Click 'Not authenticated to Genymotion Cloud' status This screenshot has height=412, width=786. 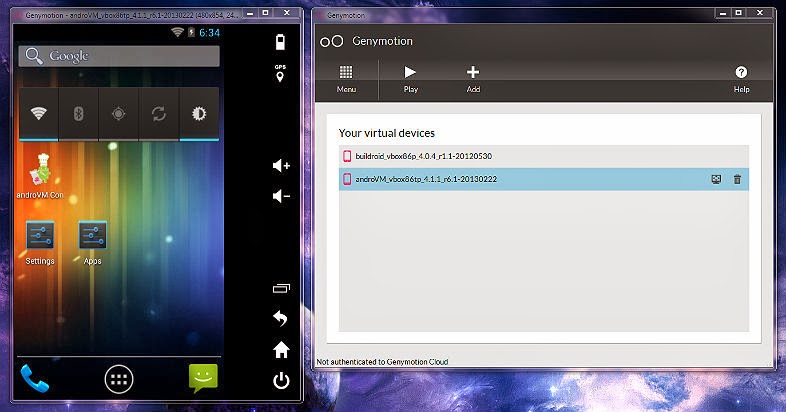[382, 362]
